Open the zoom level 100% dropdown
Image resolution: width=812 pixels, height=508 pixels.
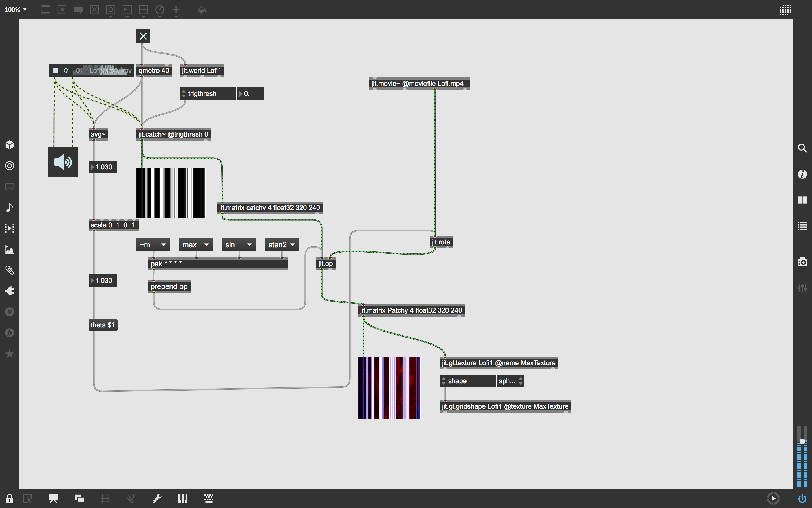tap(16, 9)
